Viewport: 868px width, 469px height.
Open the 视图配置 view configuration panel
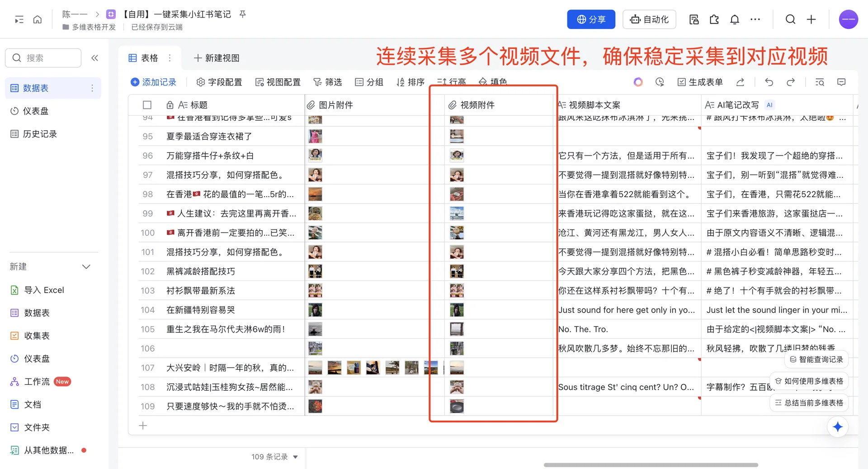pyautogui.click(x=278, y=82)
